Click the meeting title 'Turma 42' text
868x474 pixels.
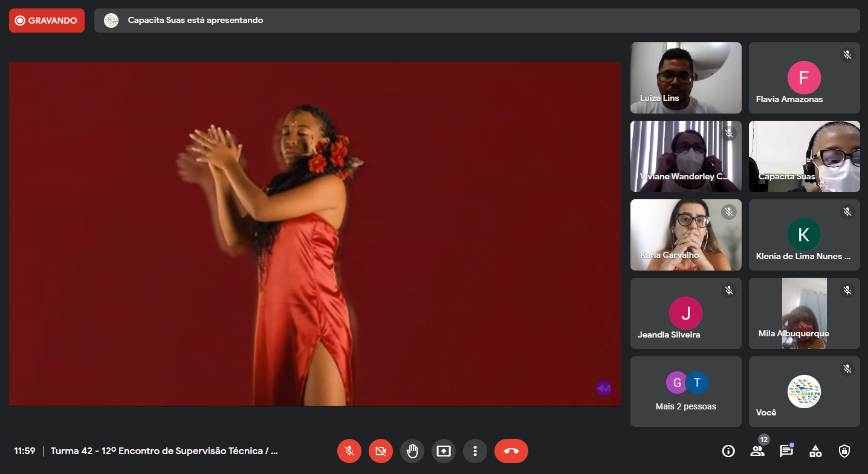[164, 451]
